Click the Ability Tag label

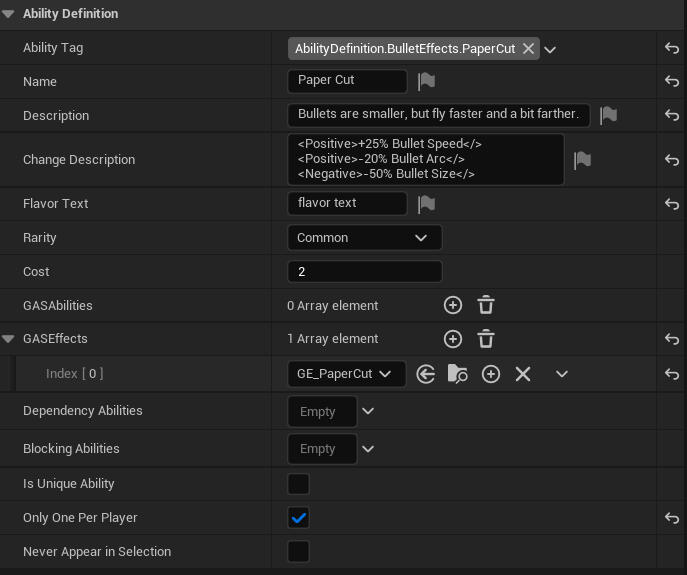tap(53, 48)
